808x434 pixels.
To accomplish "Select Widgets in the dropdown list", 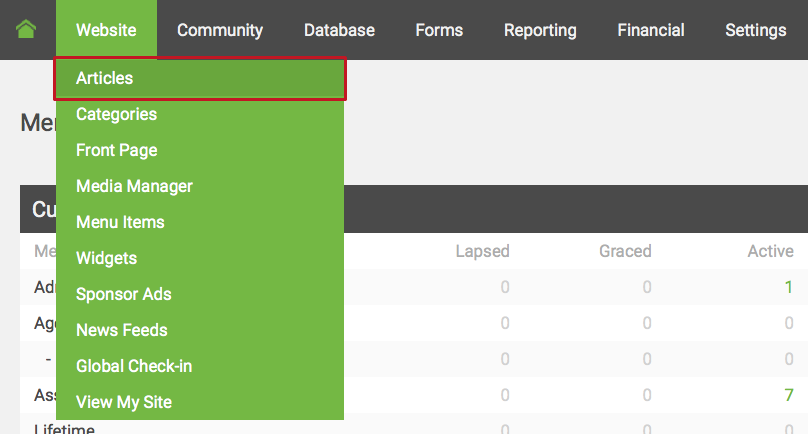I will (x=106, y=258).
